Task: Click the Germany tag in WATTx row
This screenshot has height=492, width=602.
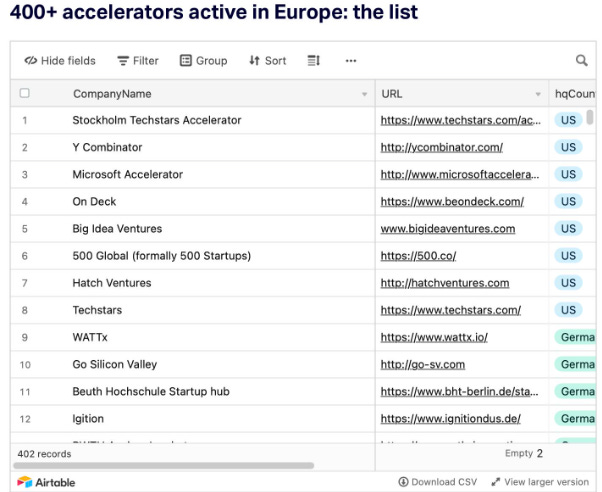Action: (575, 337)
